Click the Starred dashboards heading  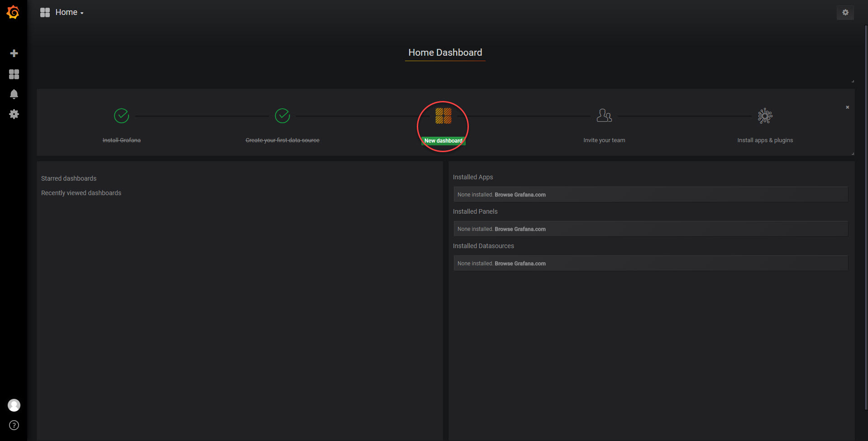click(x=69, y=178)
